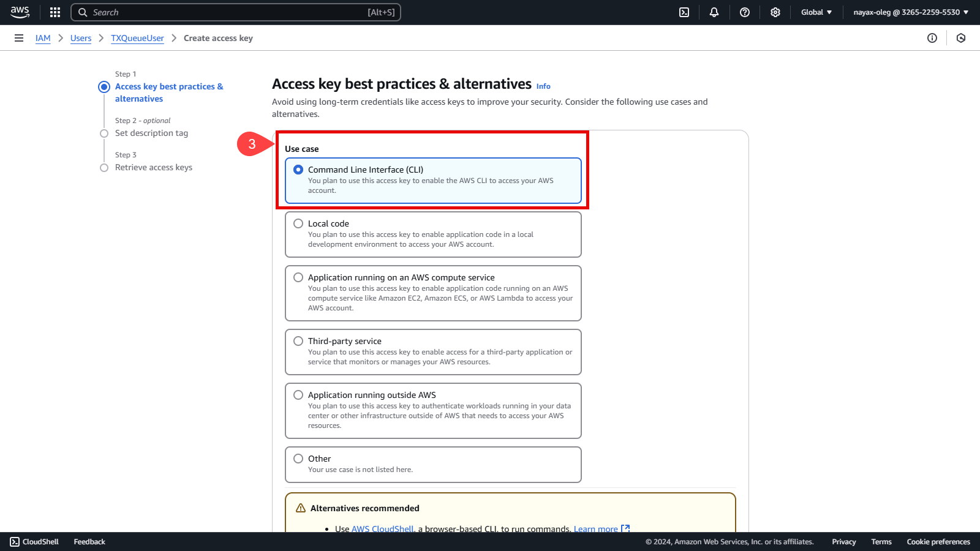This screenshot has width=980, height=551.
Task: Open Feedback in footer
Action: pyautogui.click(x=89, y=542)
